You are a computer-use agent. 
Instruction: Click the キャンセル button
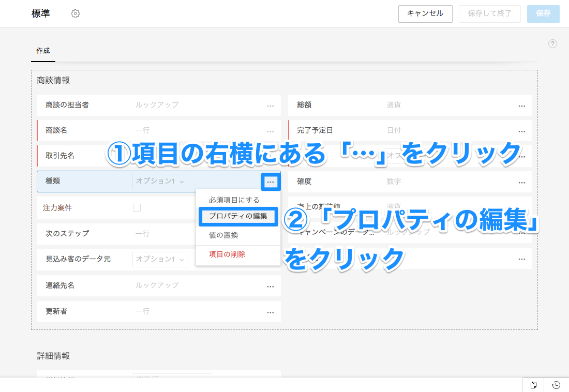click(425, 14)
